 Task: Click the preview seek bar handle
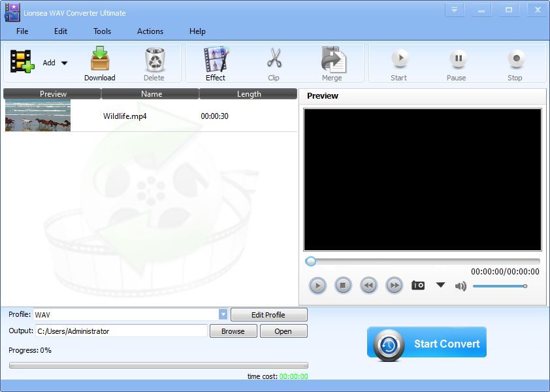tap(310, 261)
